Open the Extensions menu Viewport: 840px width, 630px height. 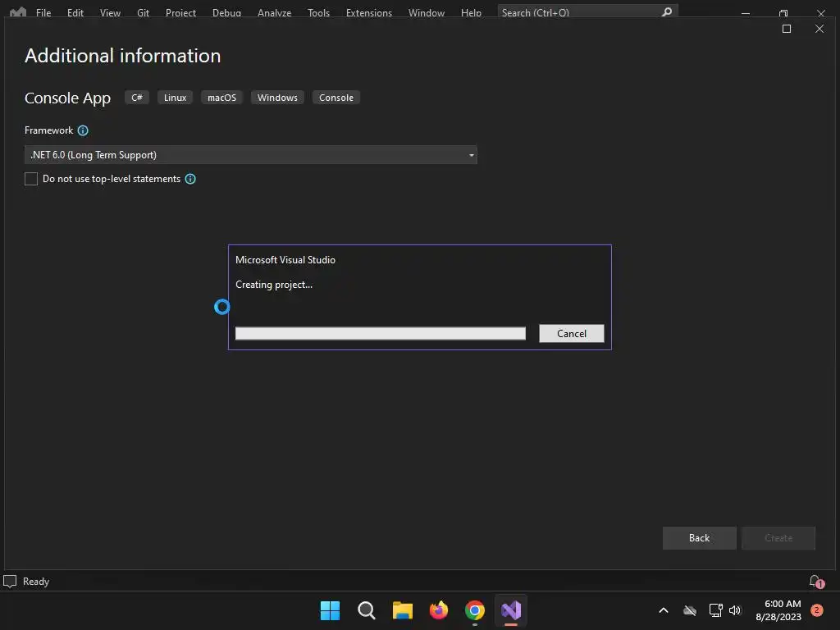pos(368,12)
